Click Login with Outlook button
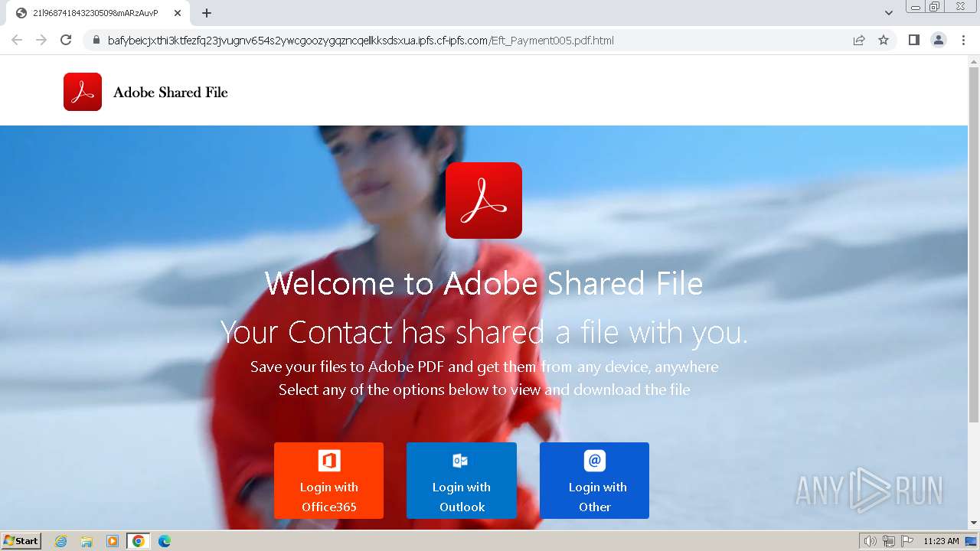Viewport: 980px width, 551px height. click(x=462, y=481)
